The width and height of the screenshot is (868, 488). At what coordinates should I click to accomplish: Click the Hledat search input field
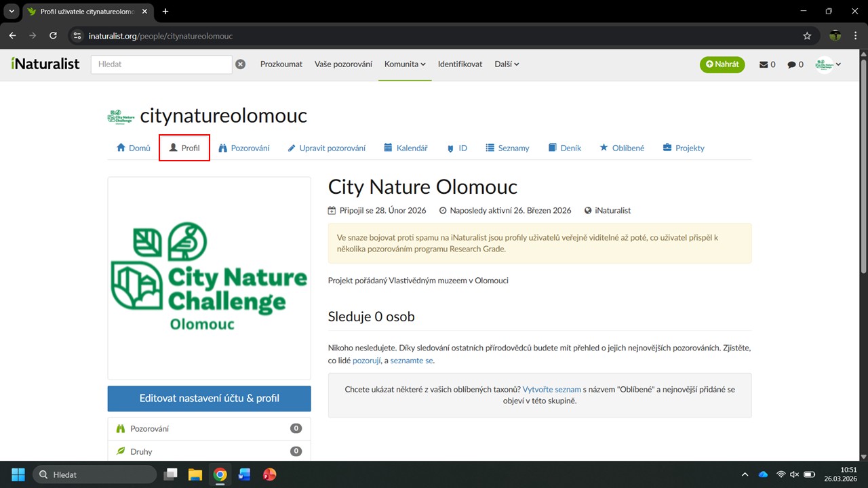coord(161,64)
